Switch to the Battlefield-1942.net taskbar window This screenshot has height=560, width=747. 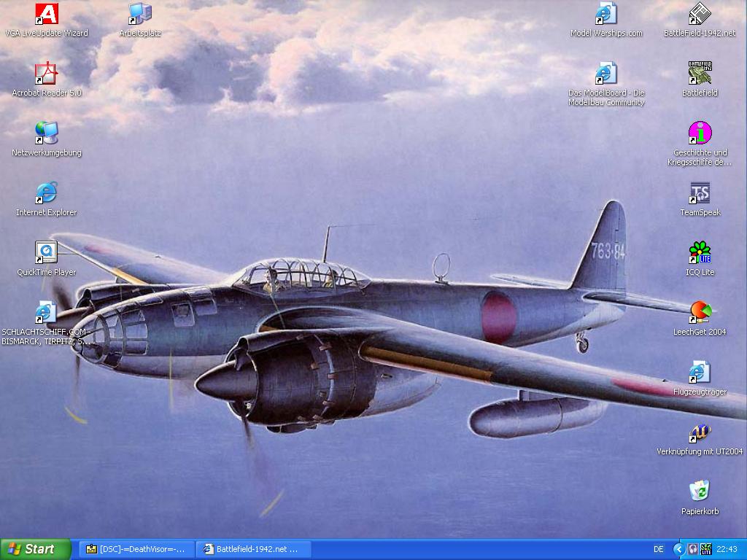(253, 550)
